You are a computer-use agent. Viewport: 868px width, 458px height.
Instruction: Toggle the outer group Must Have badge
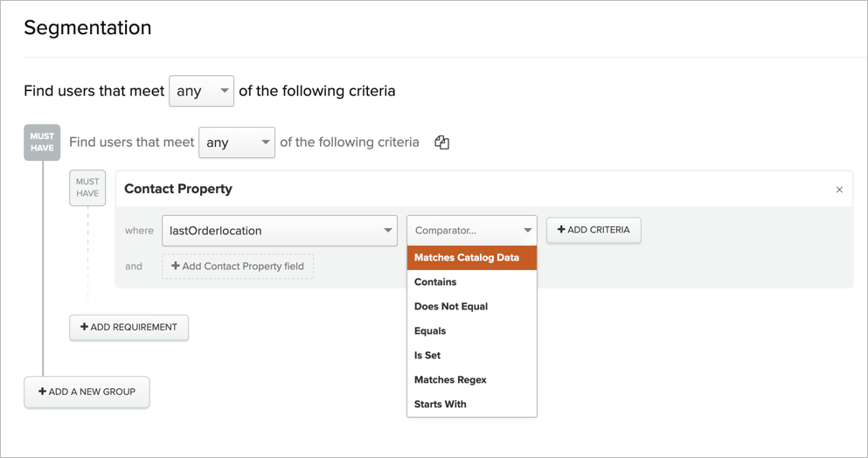[x=42, y=142]
